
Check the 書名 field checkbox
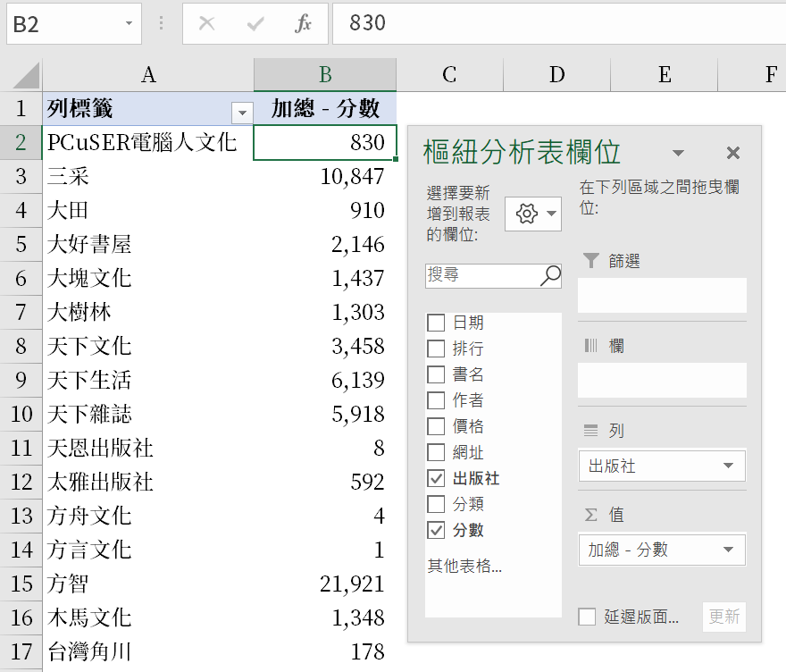click(x=436, y=374)
